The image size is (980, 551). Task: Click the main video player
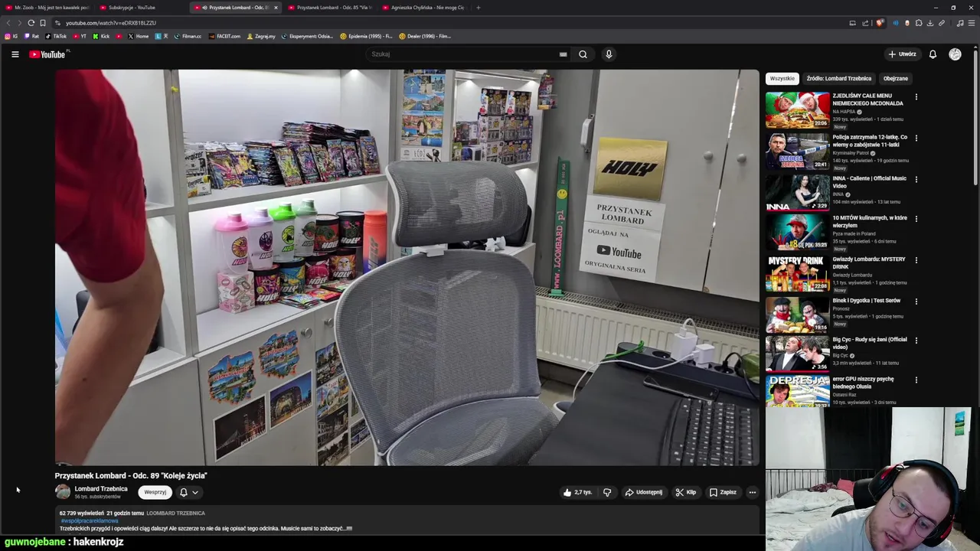click(407, 268)
